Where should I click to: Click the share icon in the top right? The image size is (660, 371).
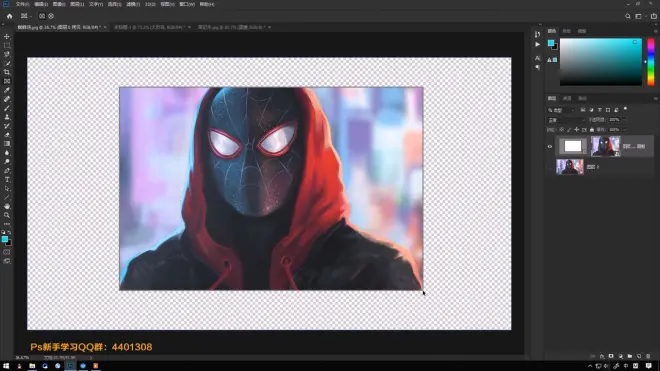(654, 16)
